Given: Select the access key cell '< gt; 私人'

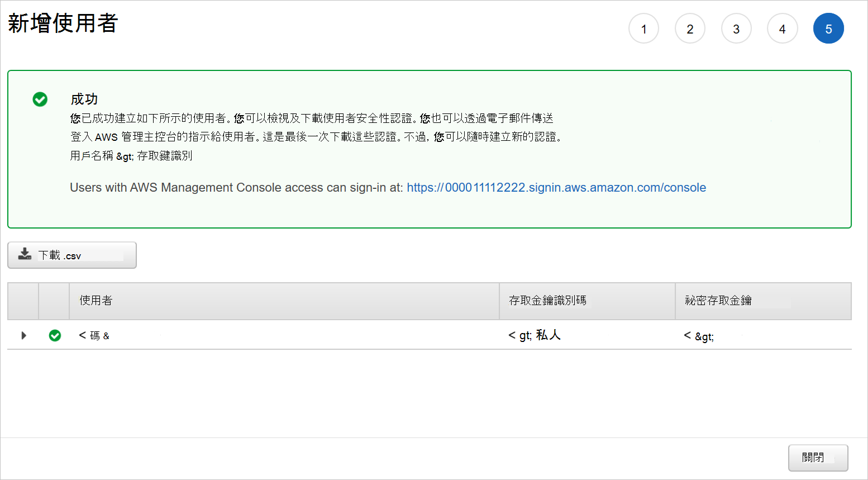Looking at the screenshot, I should (535, 335).
